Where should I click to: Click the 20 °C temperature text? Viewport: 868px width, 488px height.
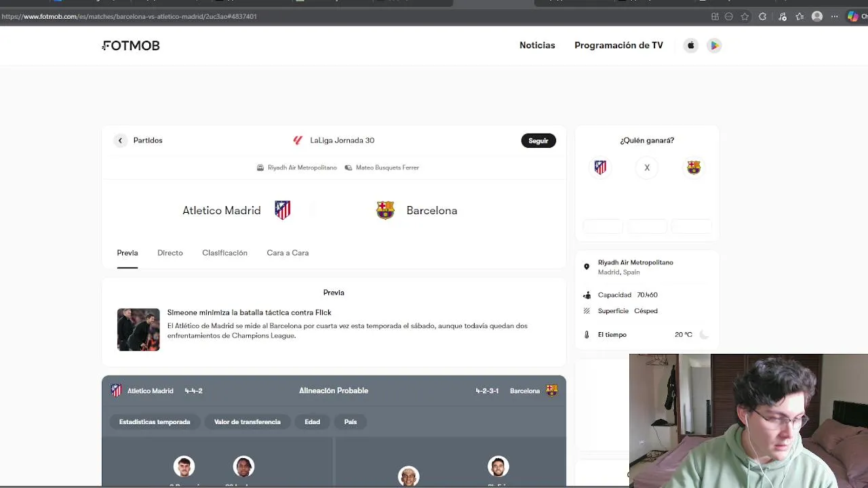click(x=684, y=335)
